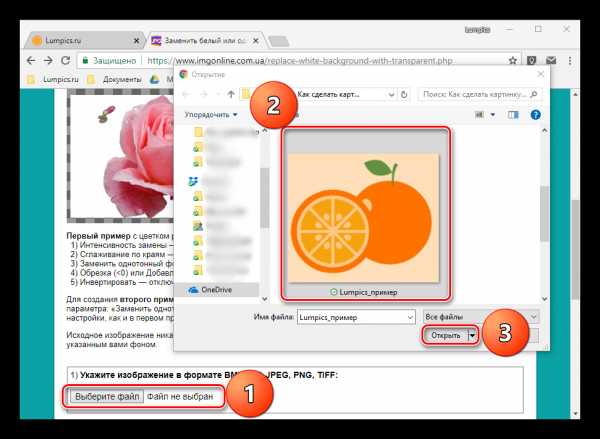
Task: Toggle the preview pane icon in dialog
Action: point(514,115)
